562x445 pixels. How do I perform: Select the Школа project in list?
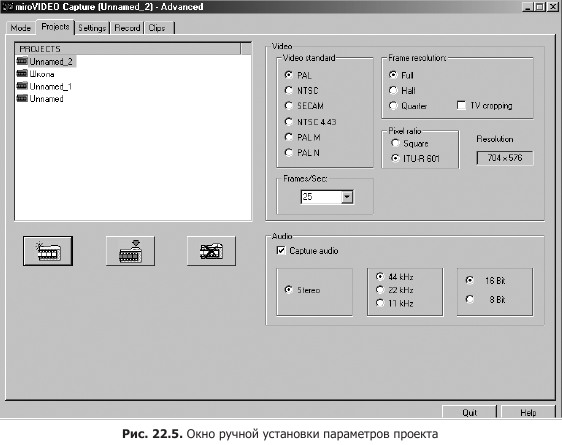[x=42, y=74]
